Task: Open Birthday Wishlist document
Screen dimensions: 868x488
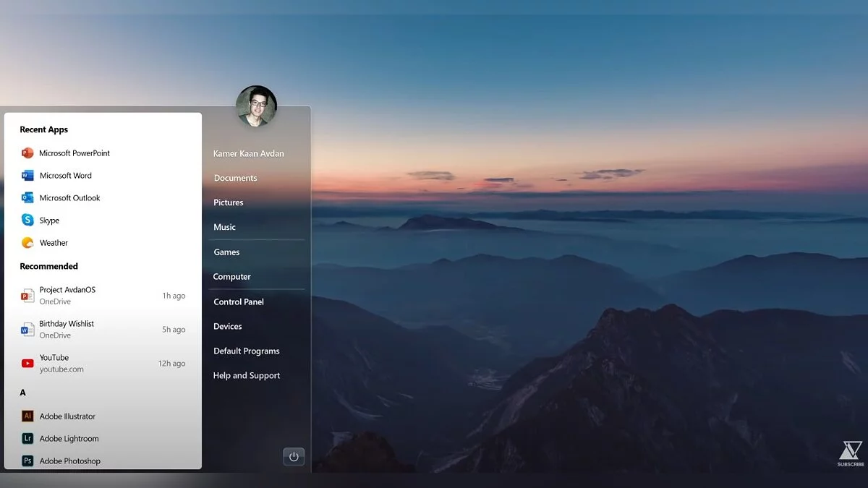Action: pos(67,329)
